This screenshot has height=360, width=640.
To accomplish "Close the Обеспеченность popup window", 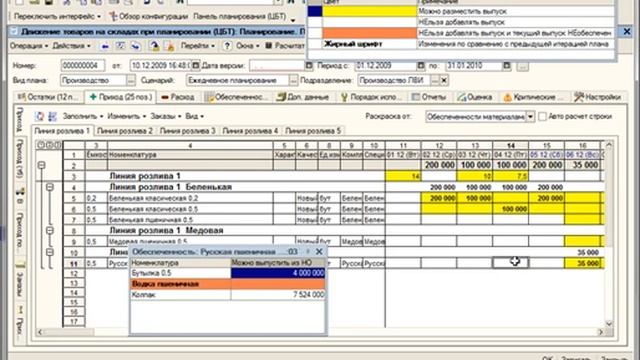I will pyautogui.click(x=319, y=251).
